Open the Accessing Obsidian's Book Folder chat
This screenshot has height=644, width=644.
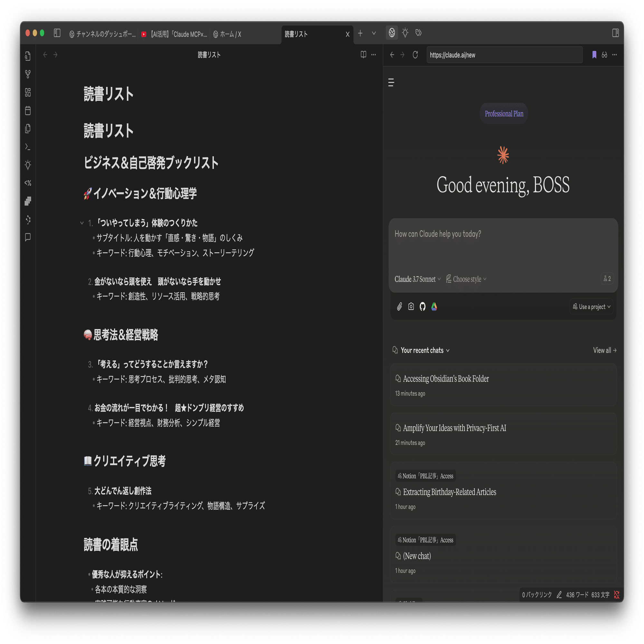(x=446, y=379)
